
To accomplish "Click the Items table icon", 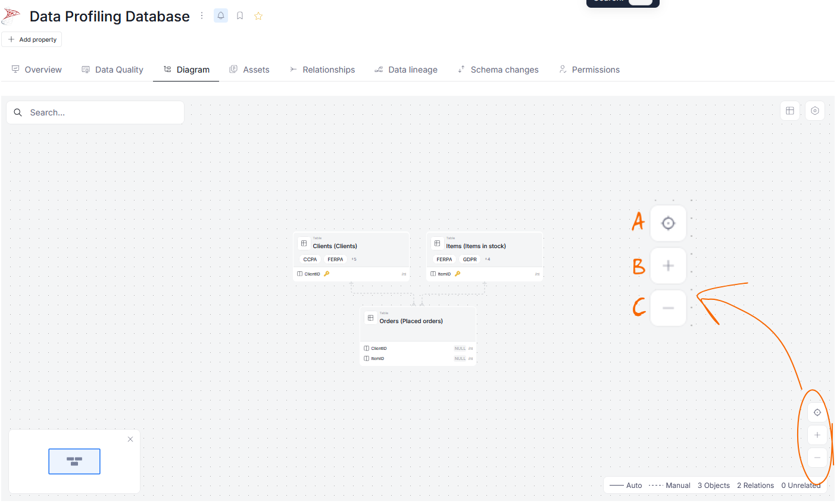I will pos(438,243).
